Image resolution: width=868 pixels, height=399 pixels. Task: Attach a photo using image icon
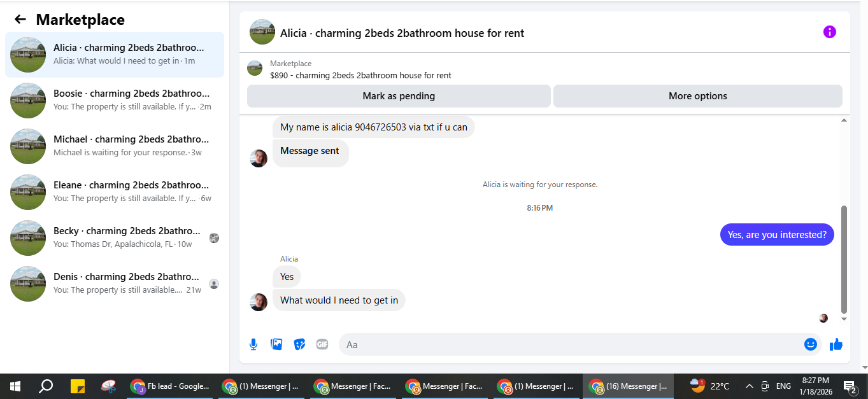pos(276,344)
